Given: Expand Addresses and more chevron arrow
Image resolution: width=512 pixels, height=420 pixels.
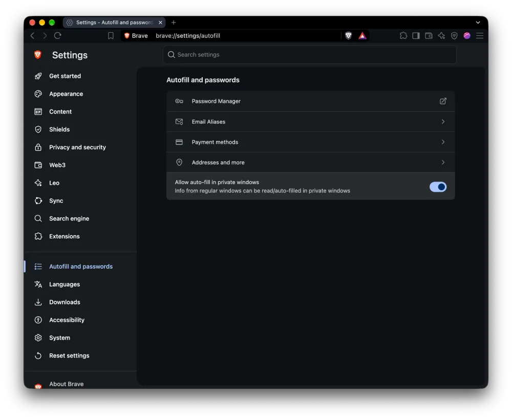Looking at the screenshot, I should point(443,162).
